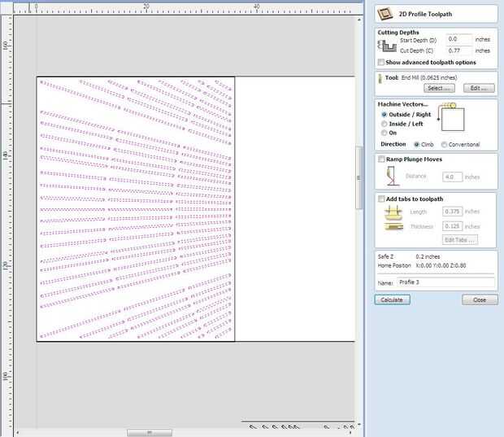This screenshot has width=504, height=437.
Task: Click the Machine Vectors... section heading
Action: (402, 104)
